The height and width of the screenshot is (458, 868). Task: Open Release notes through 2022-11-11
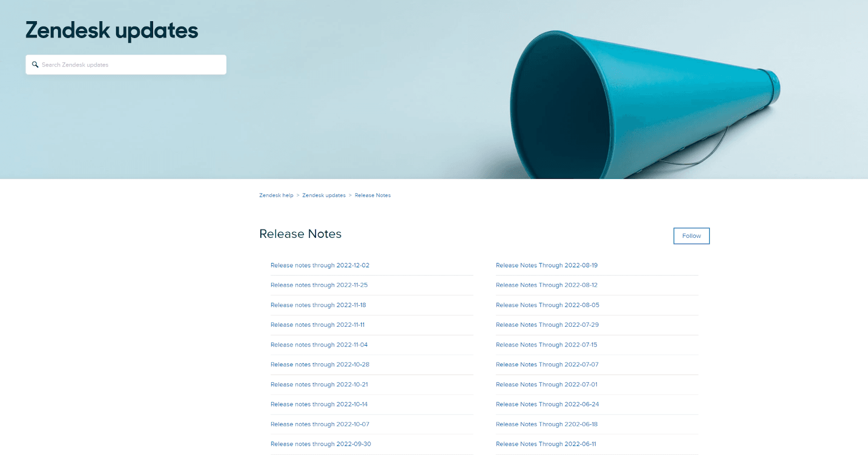coord(317,325)
